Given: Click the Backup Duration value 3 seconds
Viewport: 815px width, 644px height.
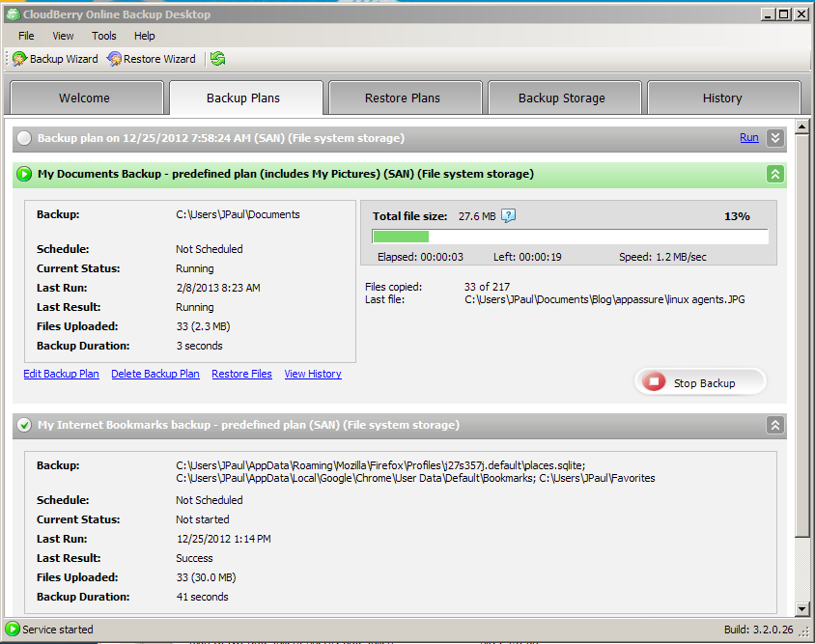Looking at the screenshot, I should pyautogui.click(x=199, y=346).
